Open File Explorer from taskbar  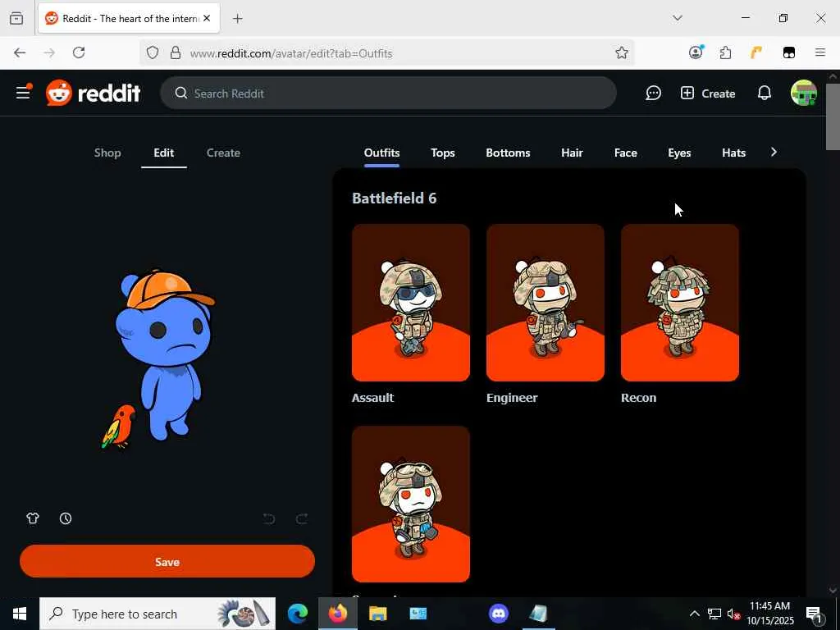377,614
